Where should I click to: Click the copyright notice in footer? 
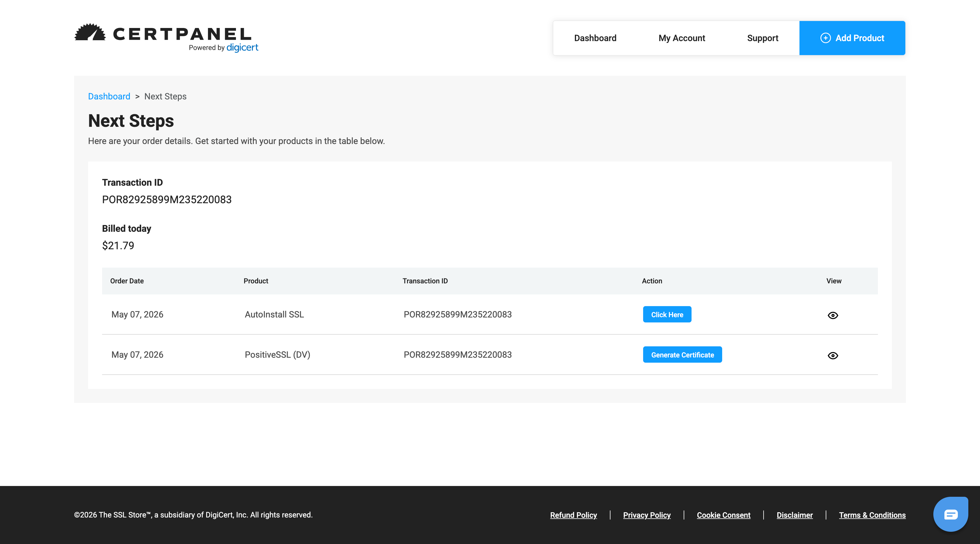pyautogui.click(x=193, y=515)
